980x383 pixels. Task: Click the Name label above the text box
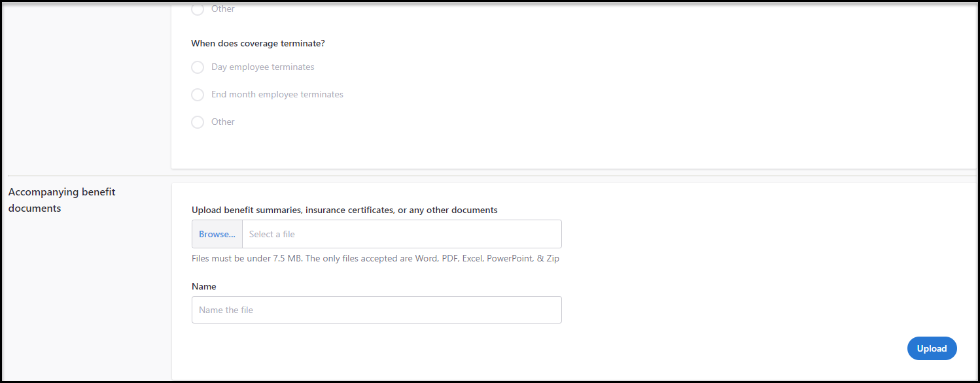(203, 286)
